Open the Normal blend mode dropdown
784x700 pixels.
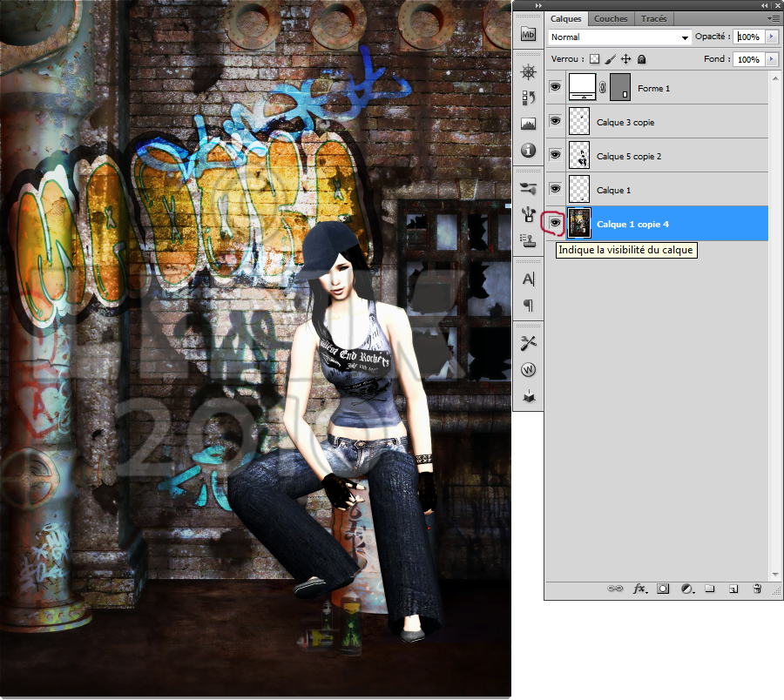[619, 37]
